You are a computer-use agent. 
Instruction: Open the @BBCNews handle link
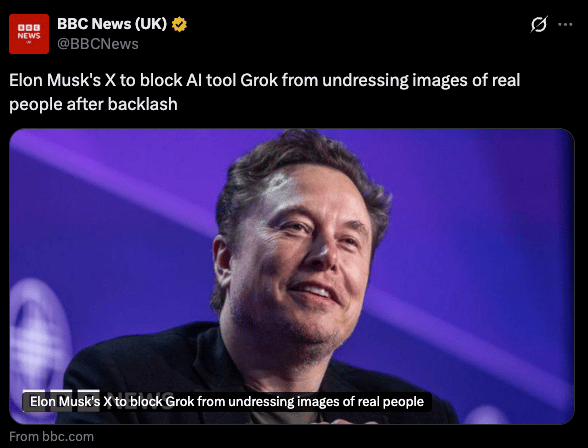pos(98,44)
